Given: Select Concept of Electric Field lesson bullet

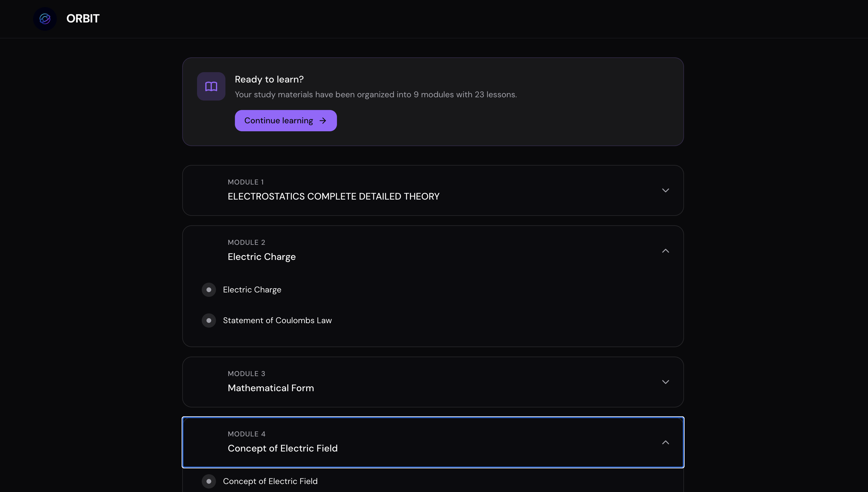Looking at the screenshot, I should [x=209, y=481].
